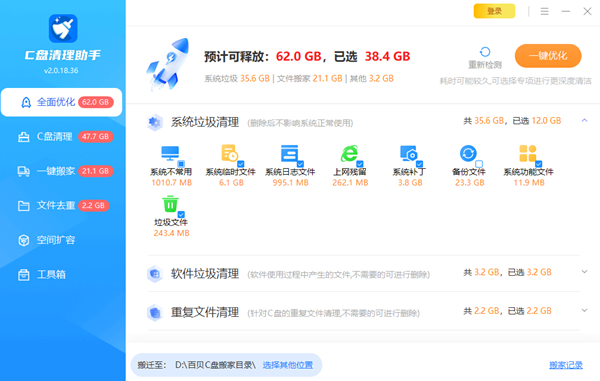The width and height of the screenshot is (600, 381).
Task: Click the 6.1 GB size under 系统临时文件
Action: (x=231, y=183)
